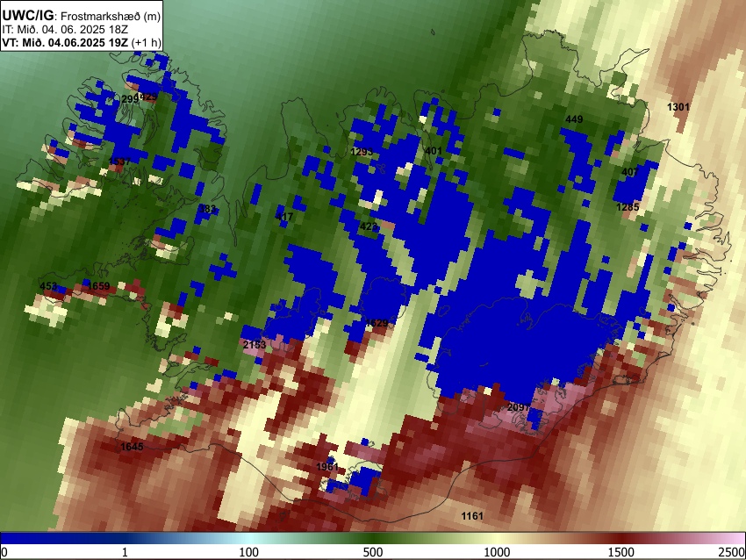This screenshot has width=746, height=560.
Task: Click the map value "383"
Action: tap(207, 209)
